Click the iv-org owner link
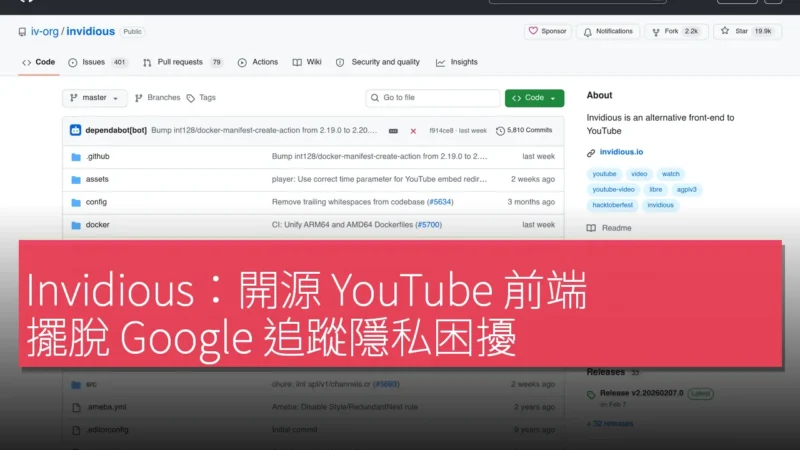This screenshot has height=450, width=800. 45,32
